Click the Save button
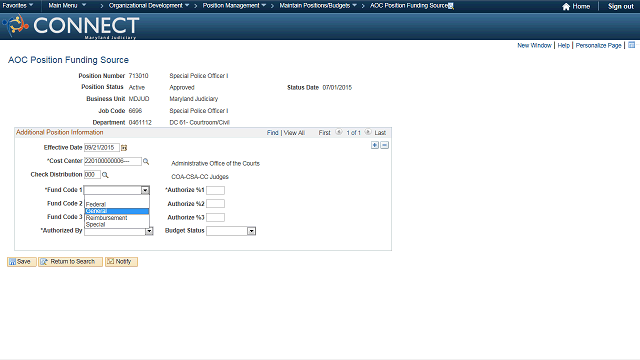640x360 pixels. 22,262
